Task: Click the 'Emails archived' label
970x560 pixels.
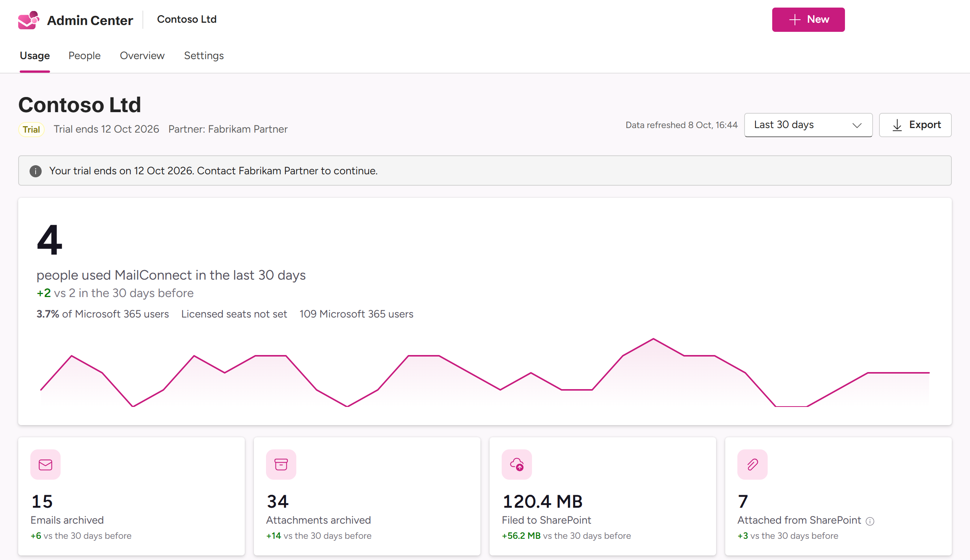Action: 67,520
